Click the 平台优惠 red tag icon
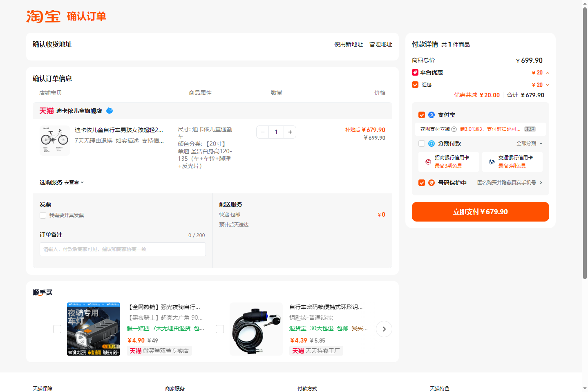The width and height of the screenshot is (588, 392). tap(415, 72)
